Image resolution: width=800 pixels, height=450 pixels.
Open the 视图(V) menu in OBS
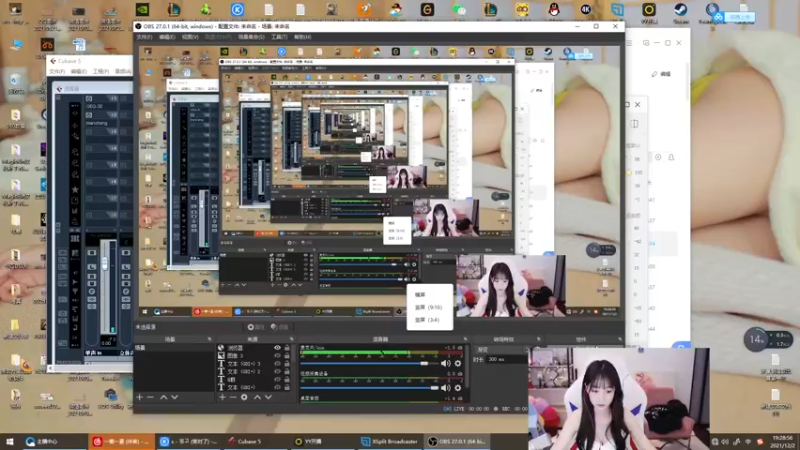click(x=190, y=37)
